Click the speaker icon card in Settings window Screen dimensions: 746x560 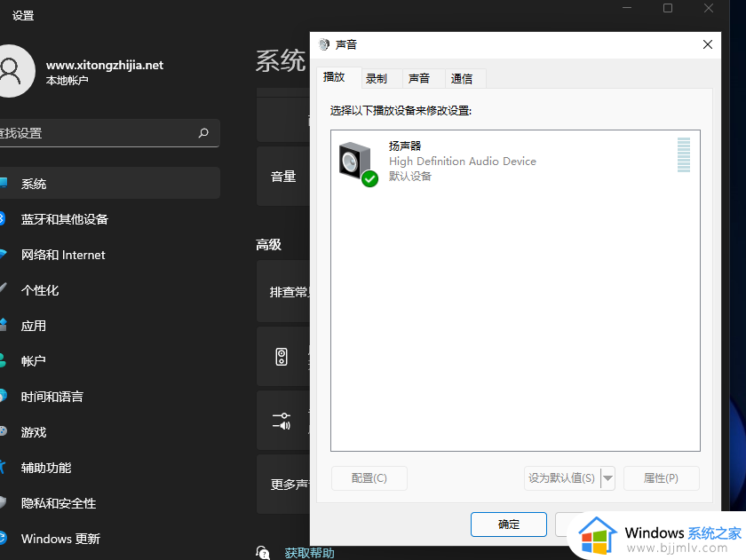283,356
